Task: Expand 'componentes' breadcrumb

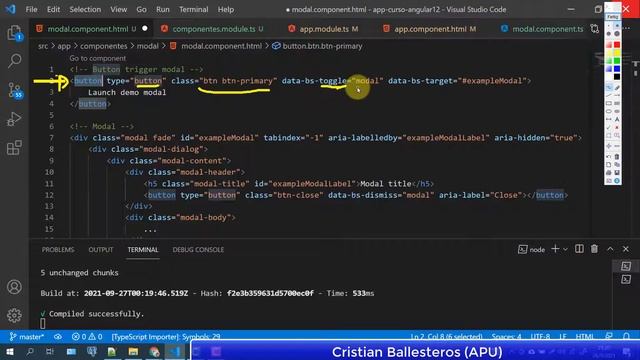Action: pyautogui.click(x=104, y=46)
